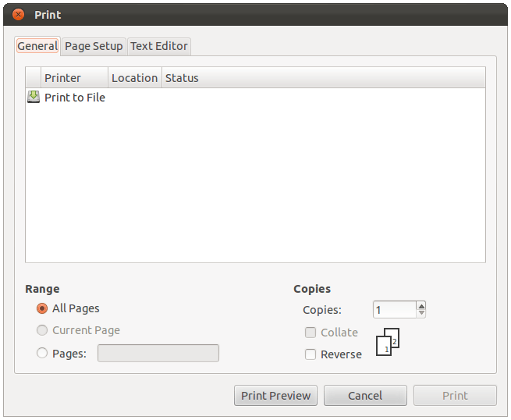Open Print Preview

275,396
